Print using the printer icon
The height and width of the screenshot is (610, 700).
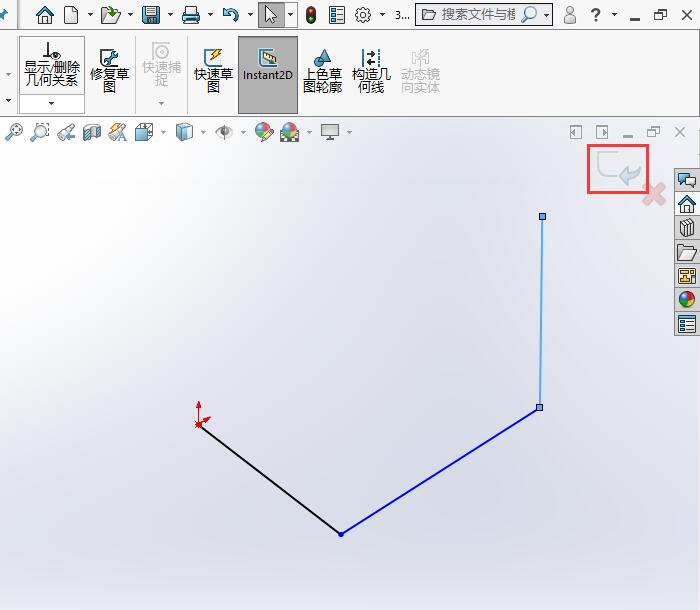(x=191, y=15)
